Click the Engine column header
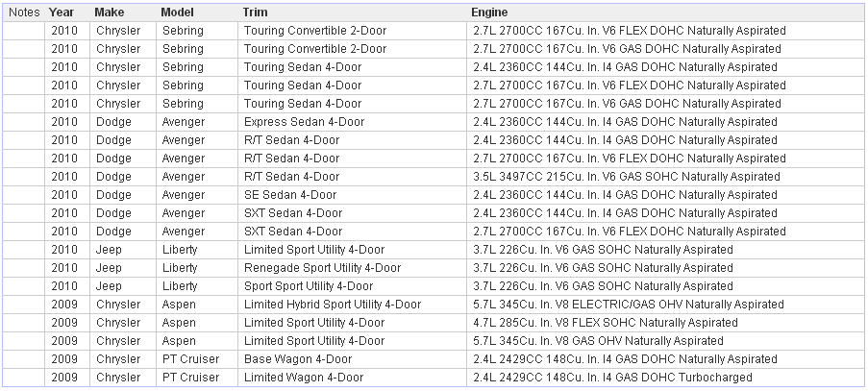Image resolution: width=868 pixels, height=391 pixels. (x=489, y=12)
